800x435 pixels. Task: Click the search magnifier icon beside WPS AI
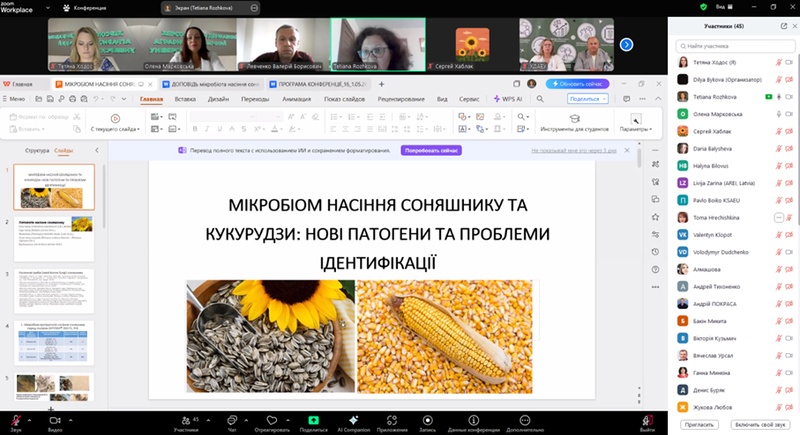(540, 99)
